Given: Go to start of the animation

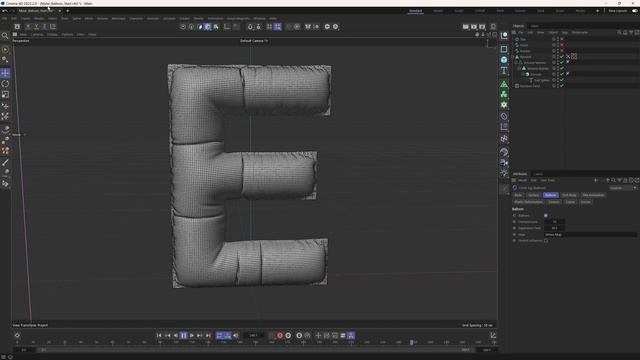Looking at the screenshot, I should click(x=159, y=336).
